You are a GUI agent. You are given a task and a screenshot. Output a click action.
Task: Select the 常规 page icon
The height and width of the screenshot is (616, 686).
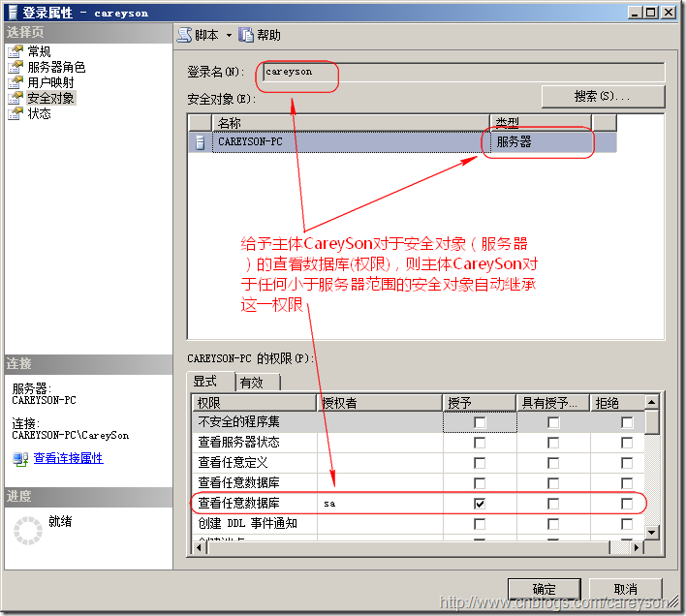(x=16, y=51)
